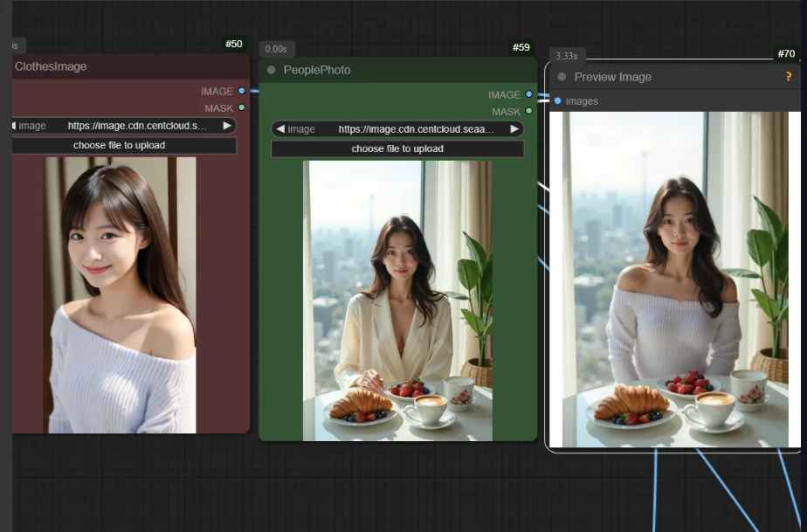Click the MASK output socket on ClothesImage node
This screenshot has width=807, height=532.
(x=241, y=107)
